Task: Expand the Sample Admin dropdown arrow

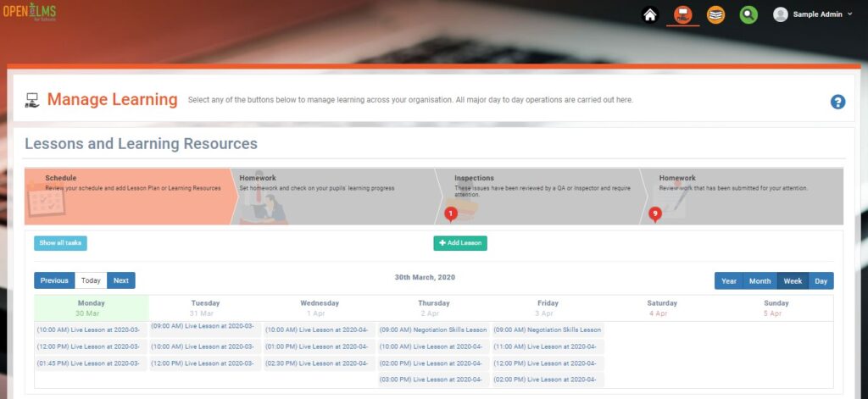Action: coord(849,14)
